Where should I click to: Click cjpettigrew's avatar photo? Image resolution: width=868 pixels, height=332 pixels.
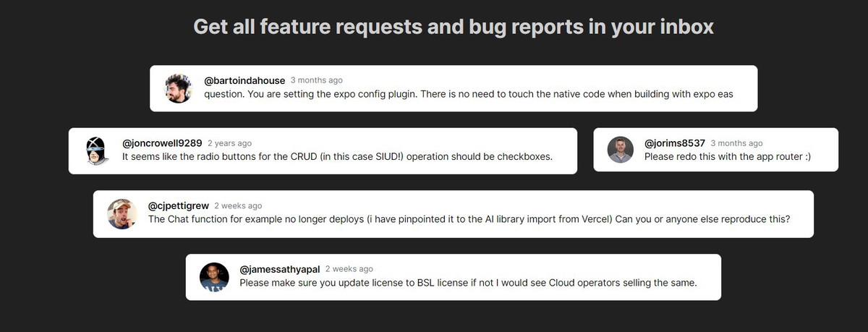click(122, 214)
